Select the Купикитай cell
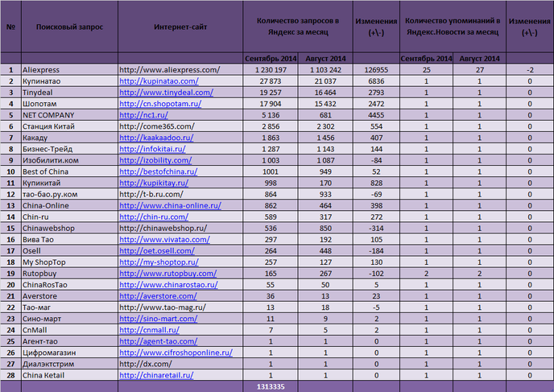Image resolution: width=554 pixels, height=392 pixels. pos(69,183)
